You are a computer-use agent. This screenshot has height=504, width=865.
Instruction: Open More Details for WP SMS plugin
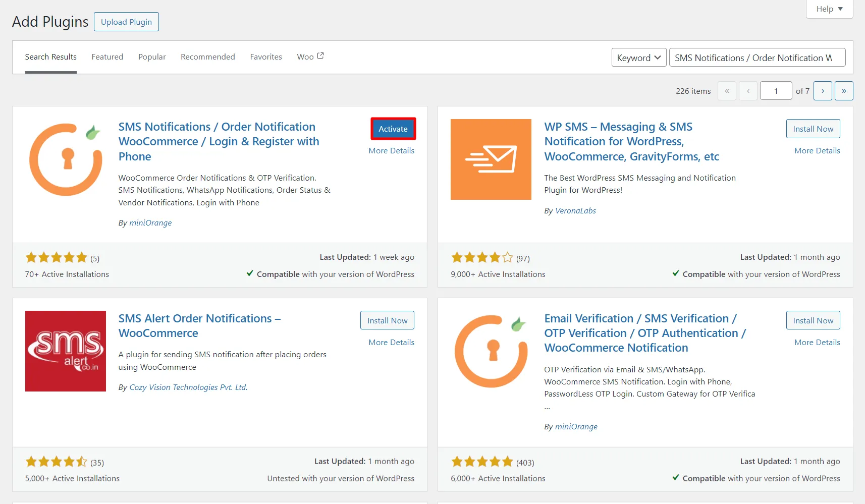click(817, 150)
